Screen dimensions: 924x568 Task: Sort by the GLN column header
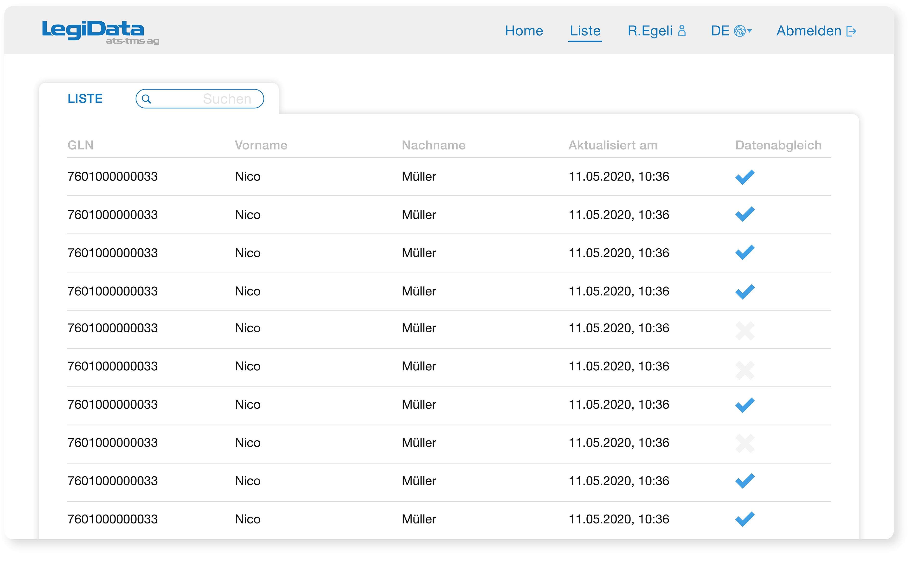pyautogui.click(x=80, y=145)
